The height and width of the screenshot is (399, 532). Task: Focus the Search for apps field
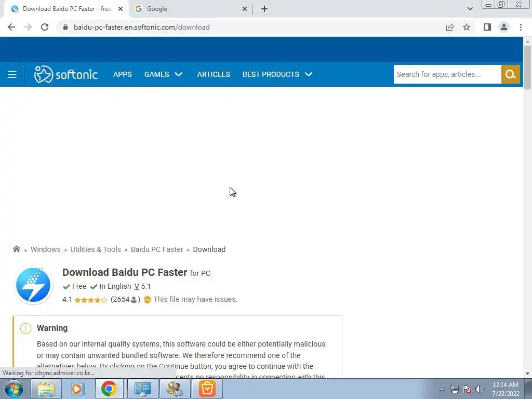[447, 74]
